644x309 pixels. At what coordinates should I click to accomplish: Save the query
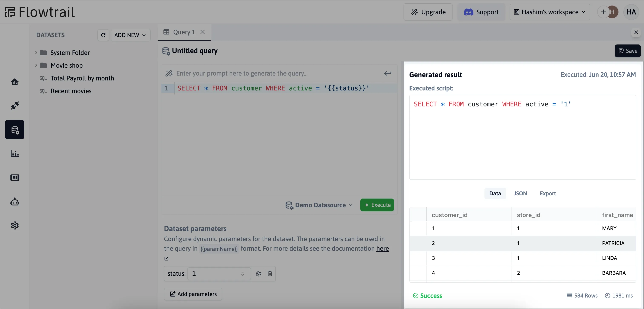click(x=628, y=51)
